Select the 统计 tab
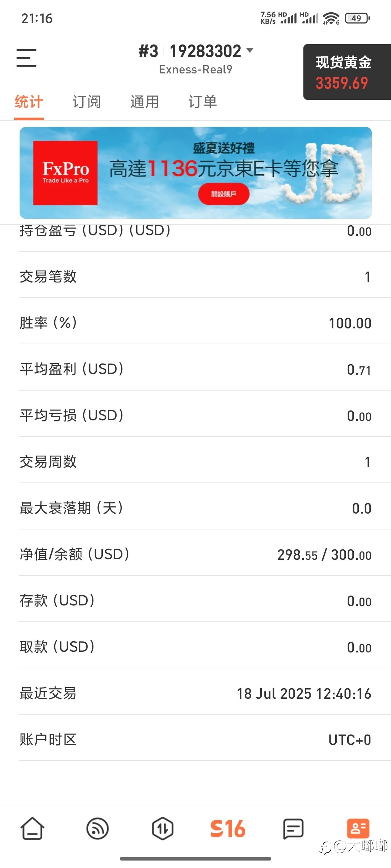Image resolution: width=391 pixels, height=868 pixels. click(29, 102)
